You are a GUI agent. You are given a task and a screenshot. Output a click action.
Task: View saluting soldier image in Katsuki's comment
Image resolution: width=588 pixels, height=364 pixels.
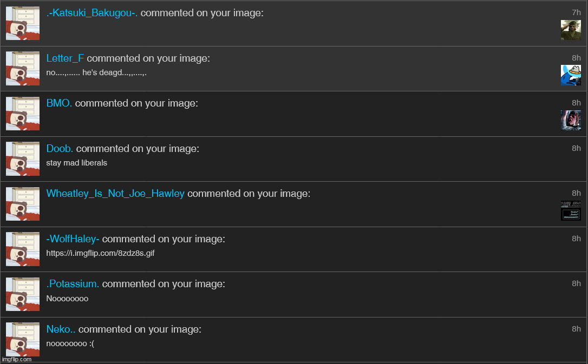tap(571, 30)
